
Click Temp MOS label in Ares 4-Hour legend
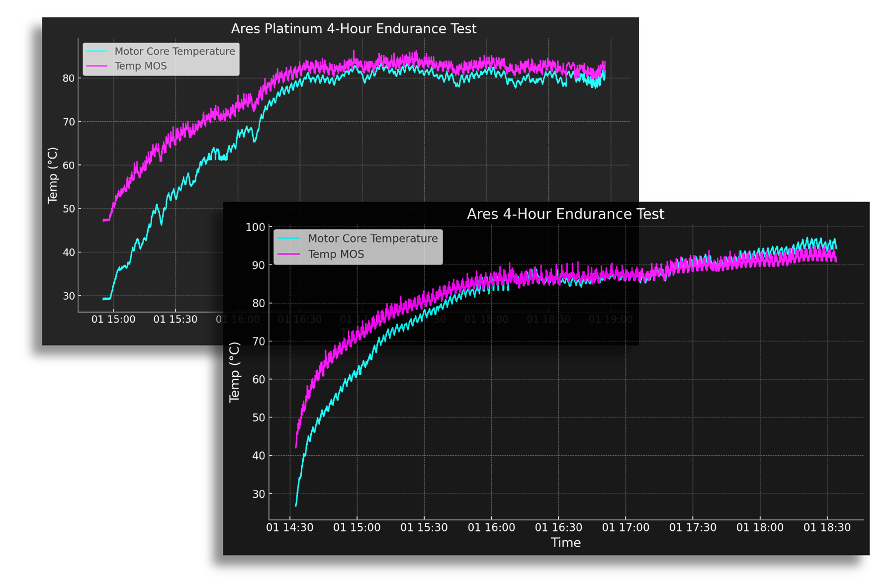(x=336, y=254)
